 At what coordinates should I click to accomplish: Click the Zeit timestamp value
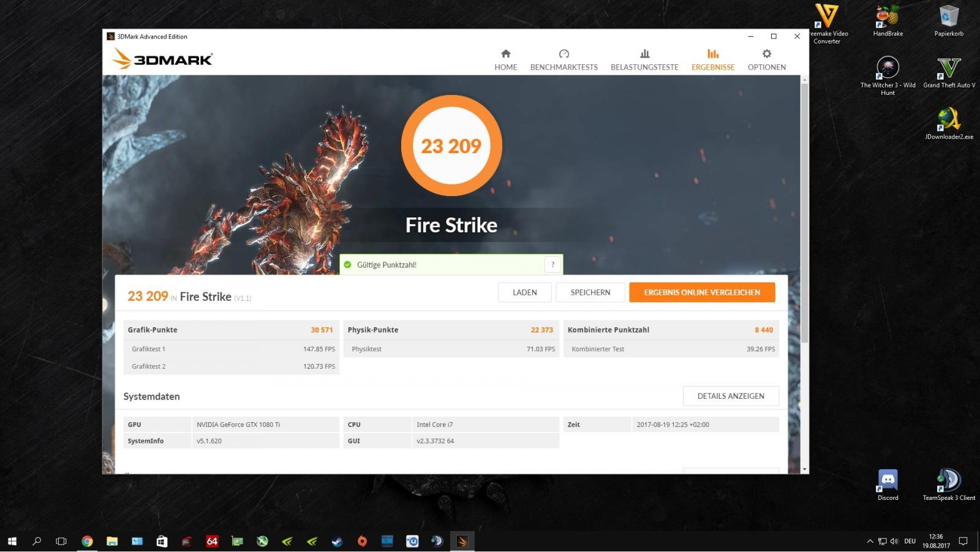pyautogui.click(x=673, y=425)
